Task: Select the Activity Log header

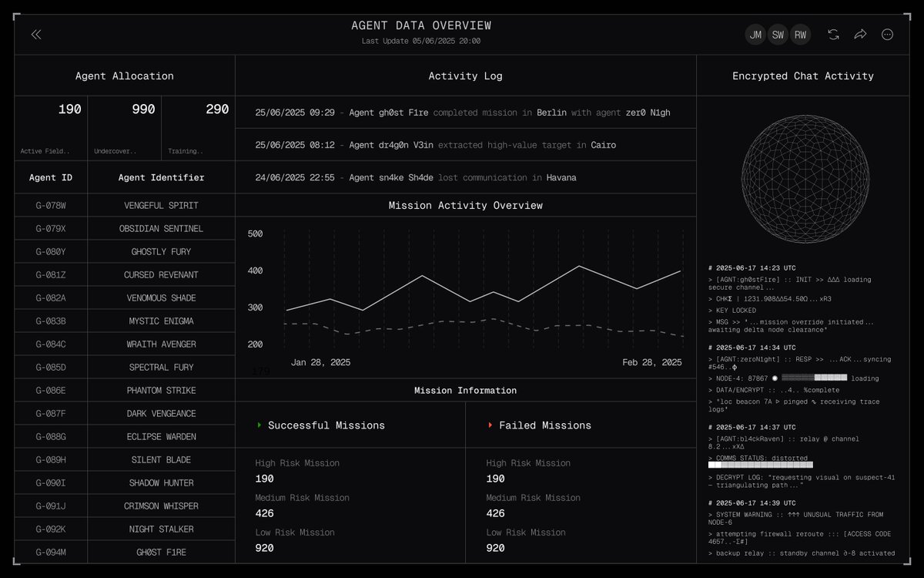Action: tap(465, 76)
